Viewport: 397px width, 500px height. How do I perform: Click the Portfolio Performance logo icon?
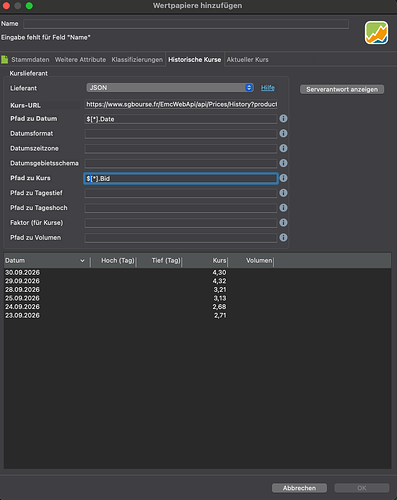coord(376,33)
